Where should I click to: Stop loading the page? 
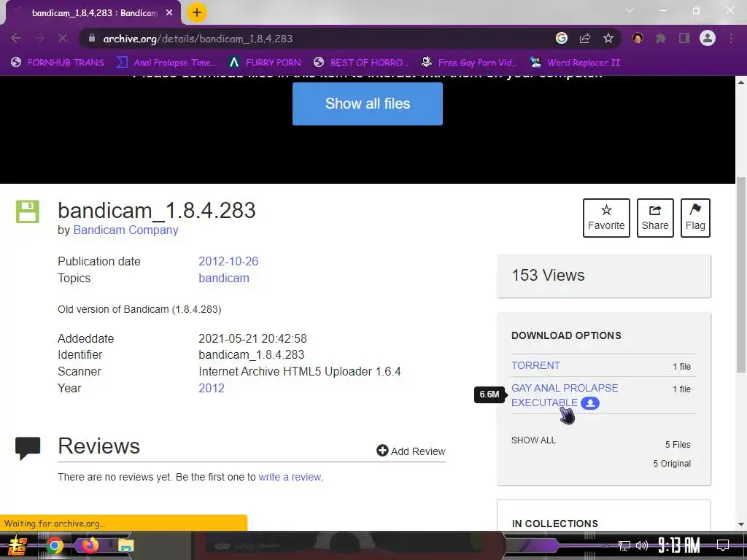click(x=63, y=39)
